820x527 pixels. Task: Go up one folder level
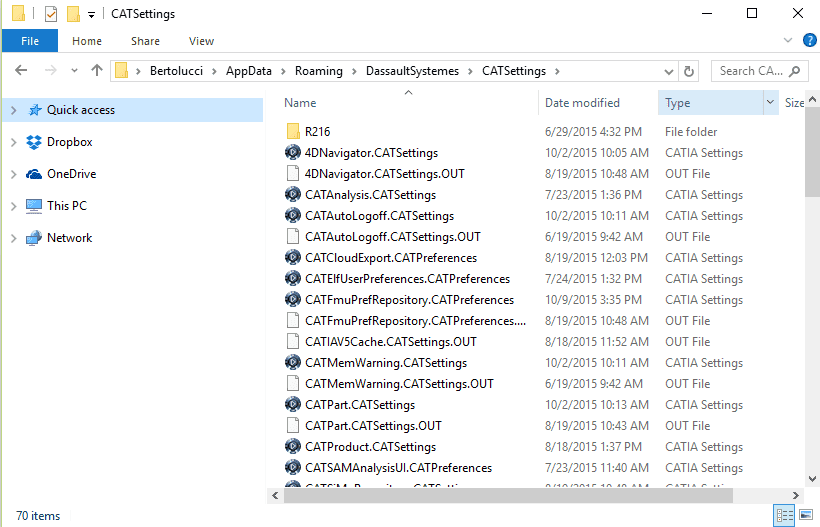(x=97, y=70)
